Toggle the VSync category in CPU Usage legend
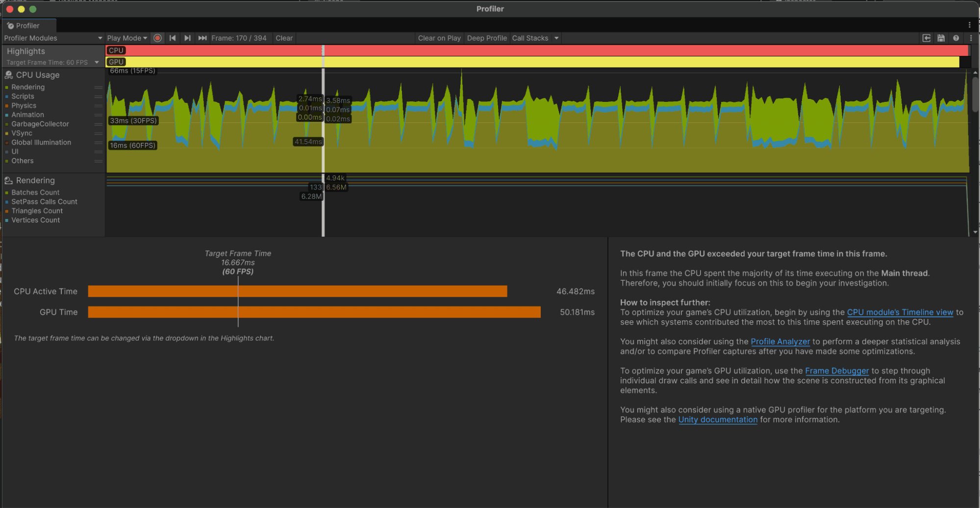 (22, 133)
